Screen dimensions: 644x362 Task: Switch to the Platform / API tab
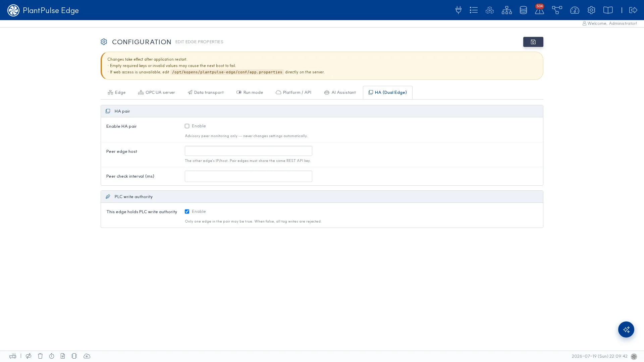click(293, 93)
